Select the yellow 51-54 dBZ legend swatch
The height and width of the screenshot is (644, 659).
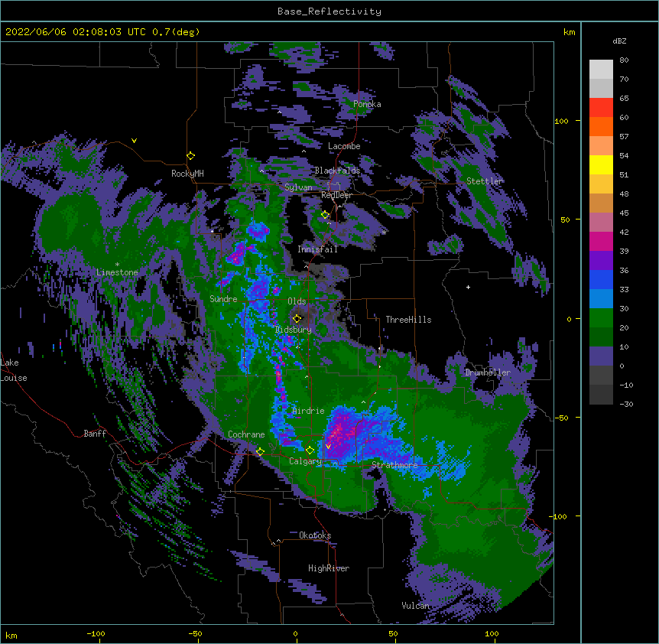click(601, 164)
